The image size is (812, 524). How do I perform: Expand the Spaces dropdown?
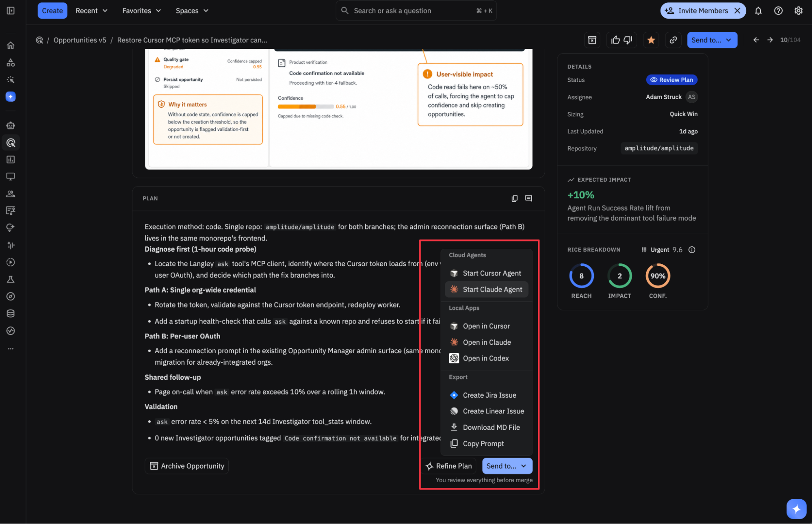[x=192, y=11]
